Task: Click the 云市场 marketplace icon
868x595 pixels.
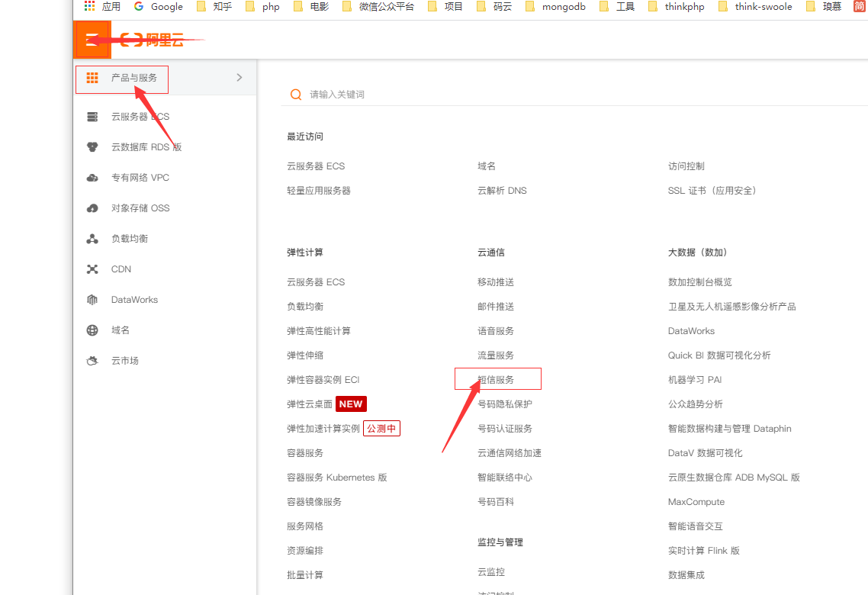Action: point(92,360)
